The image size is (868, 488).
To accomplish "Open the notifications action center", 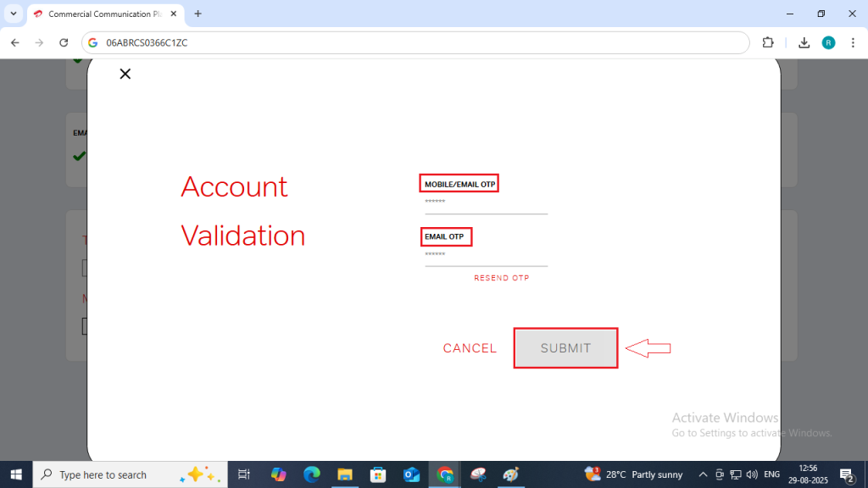I will click(x=847, y=474).
